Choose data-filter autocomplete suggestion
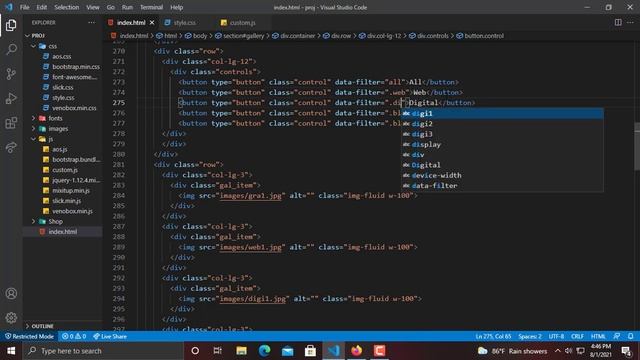The image size is (640, 360). click(502, 185)
